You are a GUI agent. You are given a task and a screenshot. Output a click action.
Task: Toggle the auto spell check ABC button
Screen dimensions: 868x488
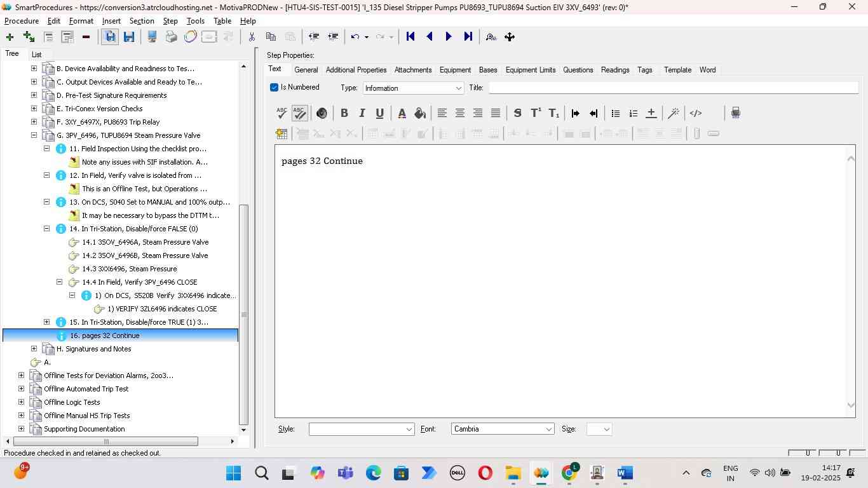(299, 113)
